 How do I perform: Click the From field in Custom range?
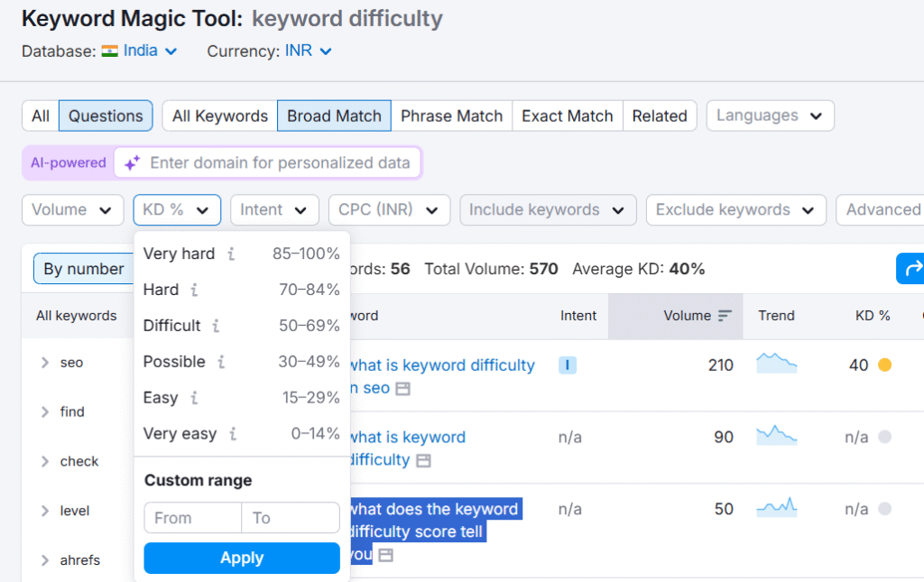click(192, 518)
